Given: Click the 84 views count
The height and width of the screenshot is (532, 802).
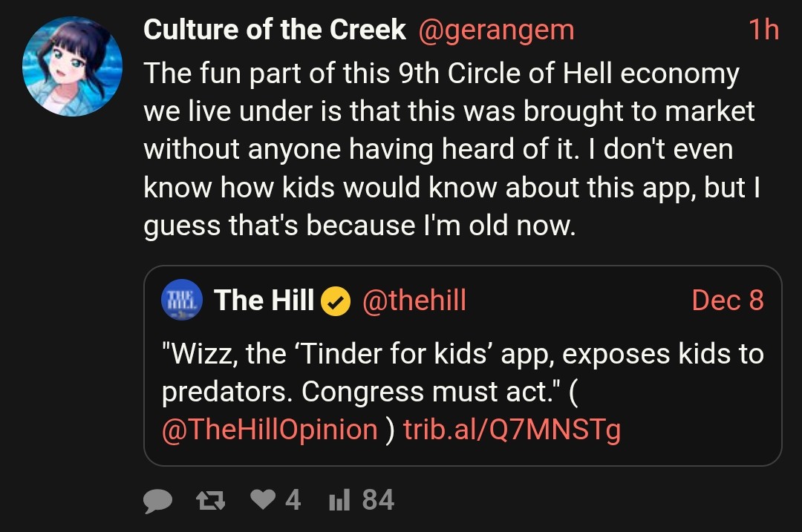Looking at the screenshot, I should pyautogui.click(x=378, y=500).
